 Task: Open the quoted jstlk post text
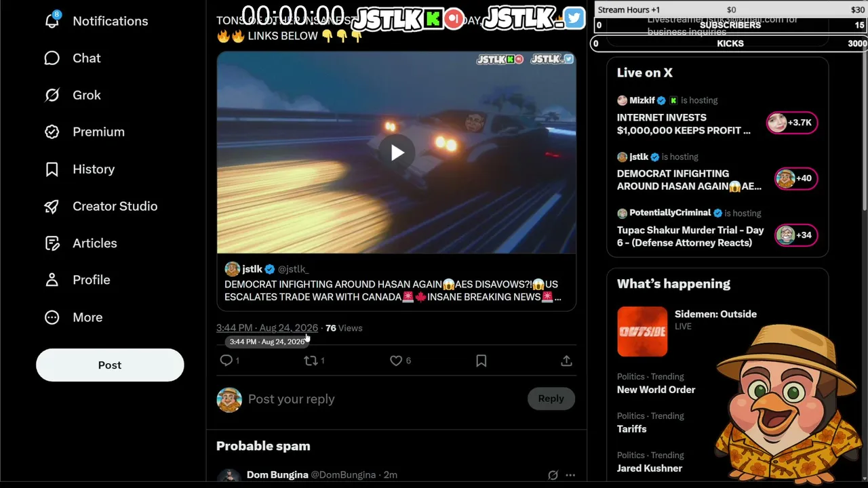point(393,291)
